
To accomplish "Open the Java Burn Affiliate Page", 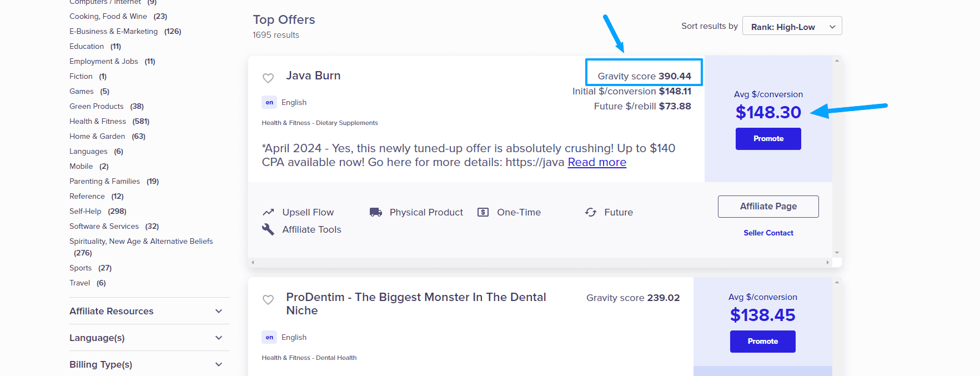I will [768, 207].
